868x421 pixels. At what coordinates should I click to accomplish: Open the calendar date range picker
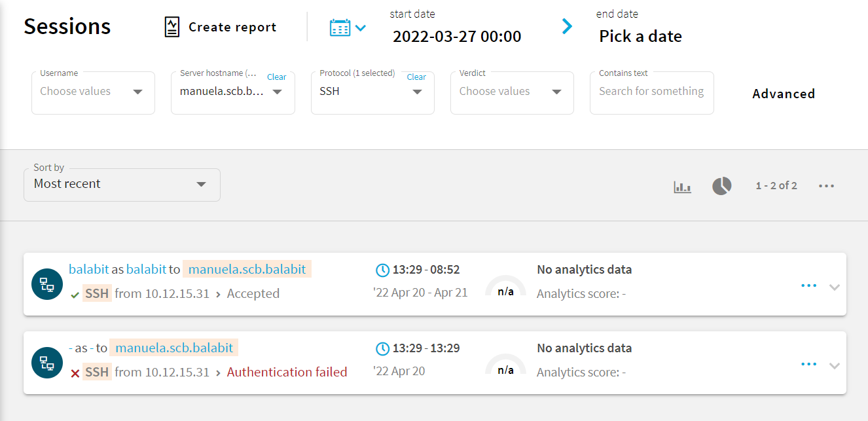(x=347, y=27)
